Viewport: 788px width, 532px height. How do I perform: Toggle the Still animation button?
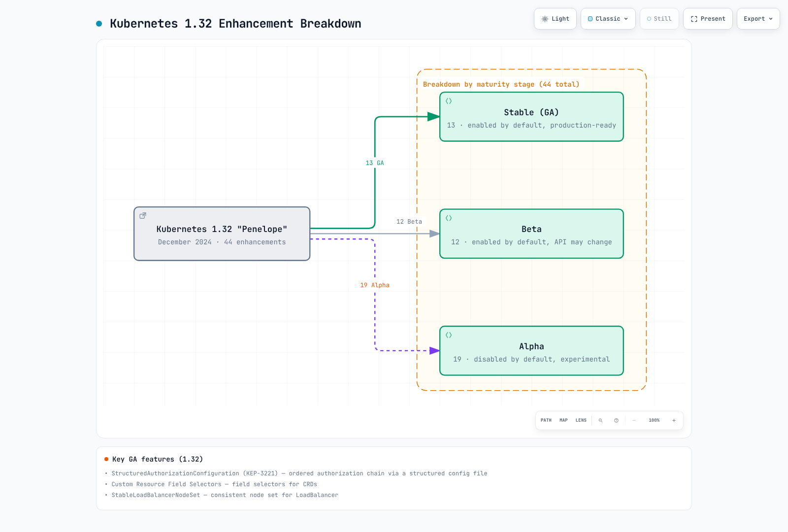click(659, 19)
